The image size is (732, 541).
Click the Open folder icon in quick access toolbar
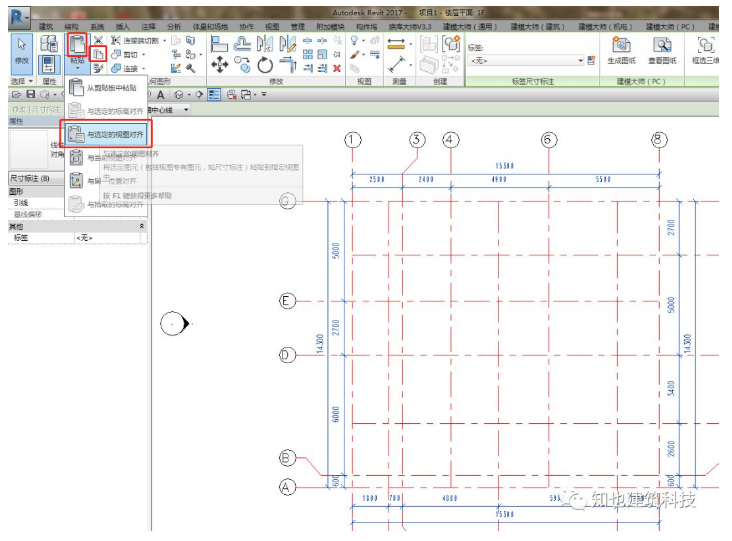[x=17, y=95]
